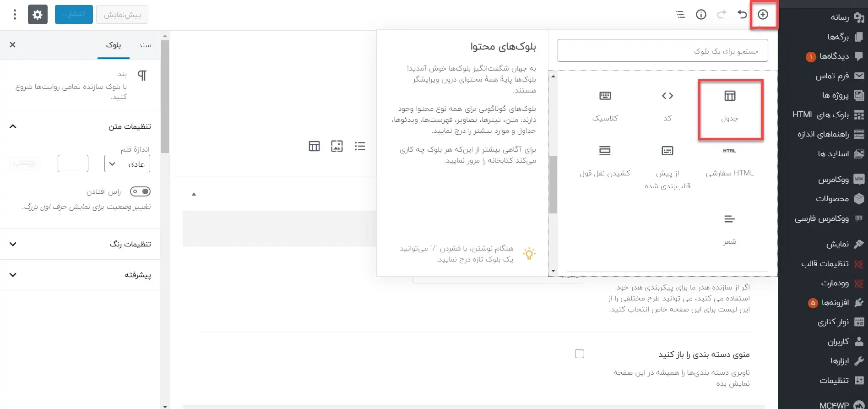Click the editor scrollbar thumb

(165, 96)
